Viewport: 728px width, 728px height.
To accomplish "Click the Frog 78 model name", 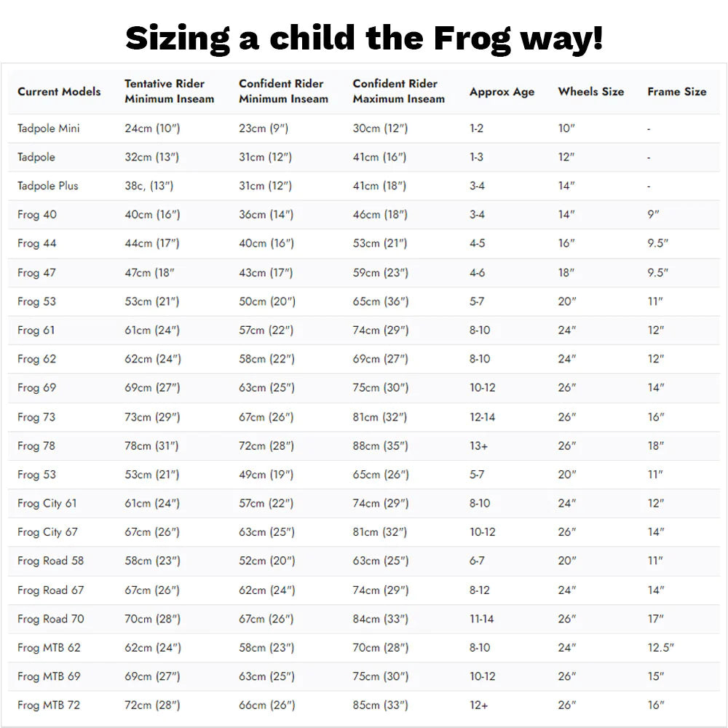I will pyautogui.click(x=36, y=446).
